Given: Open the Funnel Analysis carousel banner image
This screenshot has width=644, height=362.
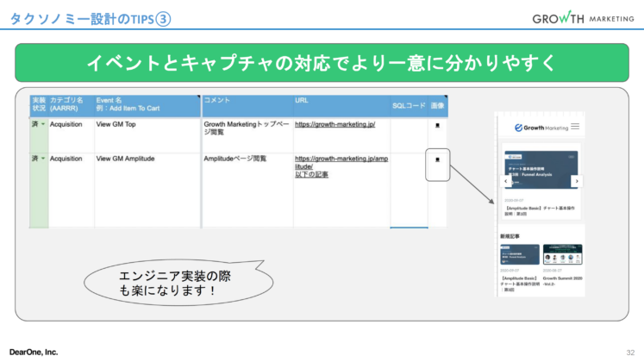Looking at the screenshot, I should [x=541, y=170].
